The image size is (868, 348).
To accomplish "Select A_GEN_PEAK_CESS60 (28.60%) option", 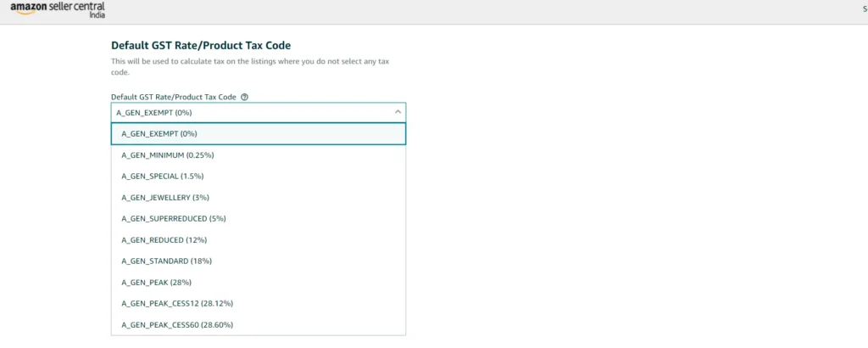I will 177,325.
